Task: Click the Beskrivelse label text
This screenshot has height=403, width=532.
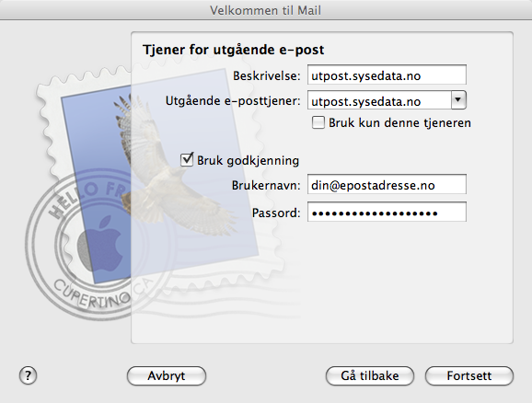Action: click(x=267, y=75)
